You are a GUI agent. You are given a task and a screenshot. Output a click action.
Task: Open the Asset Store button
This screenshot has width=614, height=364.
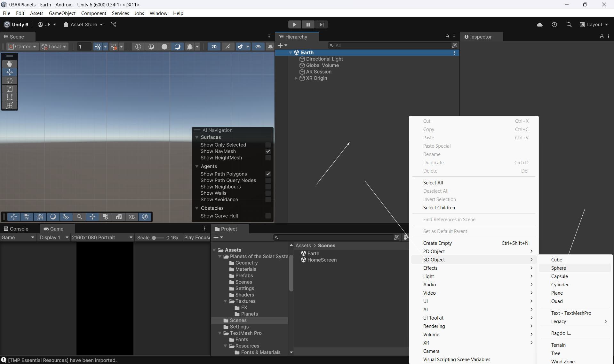(x=83, y=25)
